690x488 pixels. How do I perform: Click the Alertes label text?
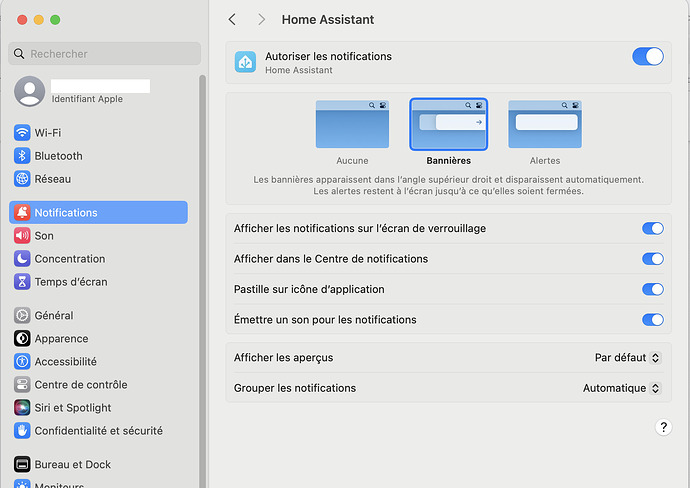pyautogui.click(x=545, y=161)
